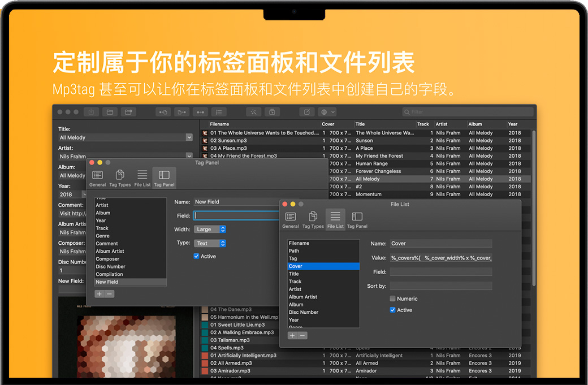Open General in the File List window

tap(291, 219)
